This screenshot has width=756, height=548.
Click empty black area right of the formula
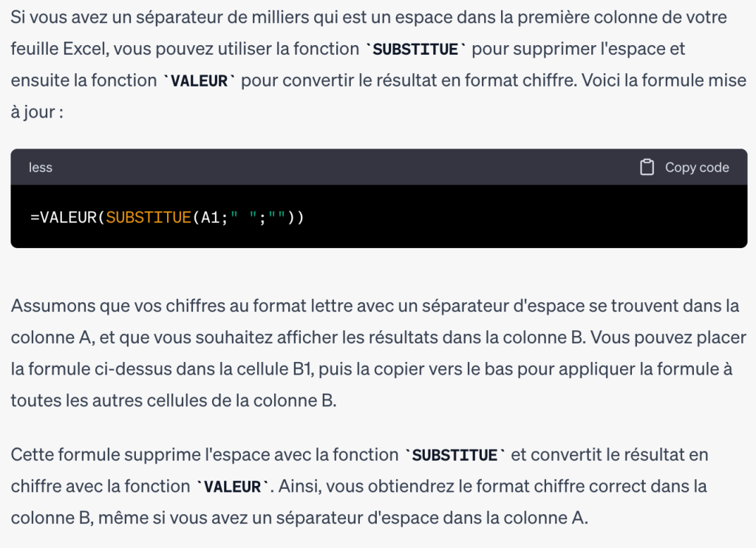coord(517,218)
